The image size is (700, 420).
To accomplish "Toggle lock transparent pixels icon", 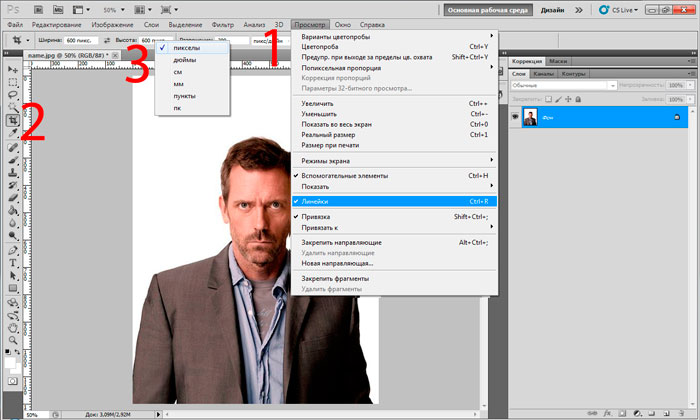I will [x=549, y=99].
